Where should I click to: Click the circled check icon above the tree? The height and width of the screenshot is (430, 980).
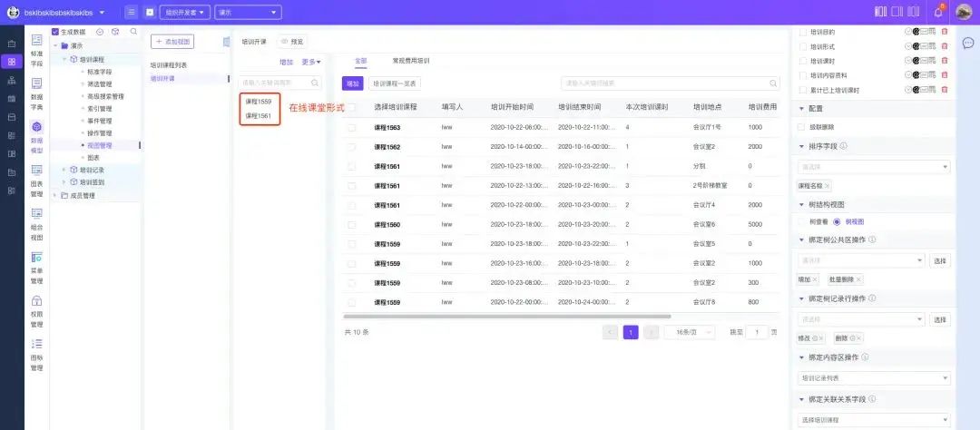[100, 31]
